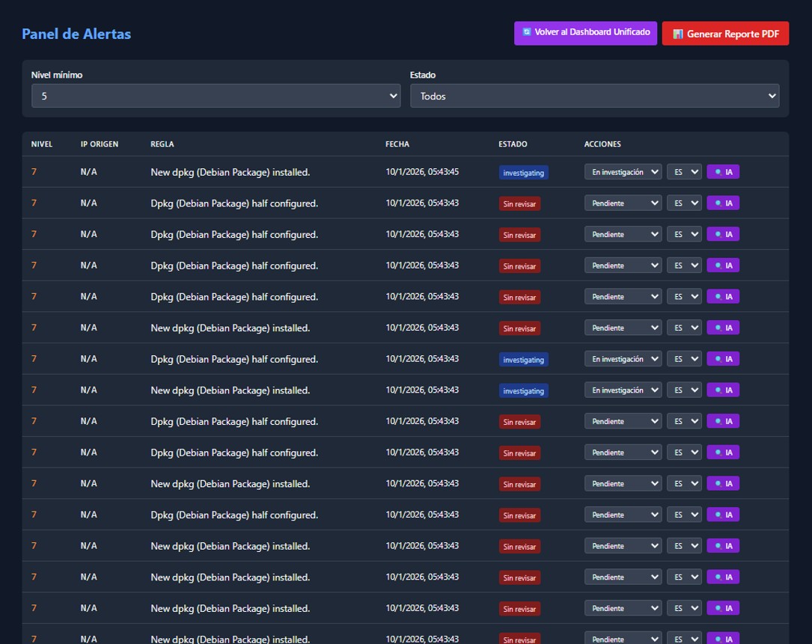Viewport: 812px width, 644px height.
Task: Open En investigación dropdown for 05:43:45 alert
Action: coord(623,172)
